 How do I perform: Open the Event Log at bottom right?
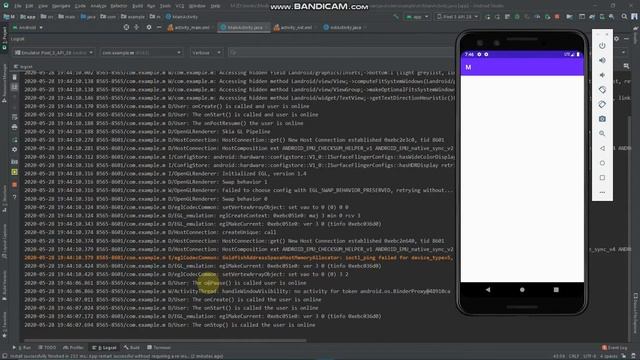coord(615,348)
